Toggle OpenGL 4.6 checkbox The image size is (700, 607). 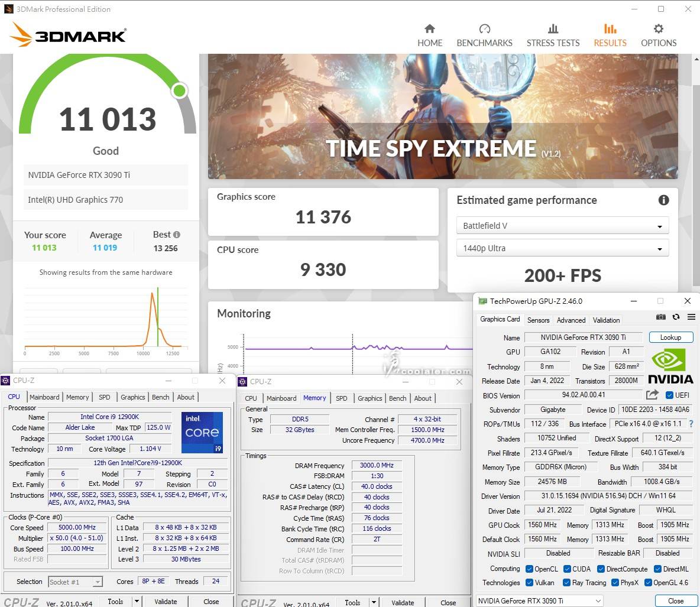tap(648, 582)
